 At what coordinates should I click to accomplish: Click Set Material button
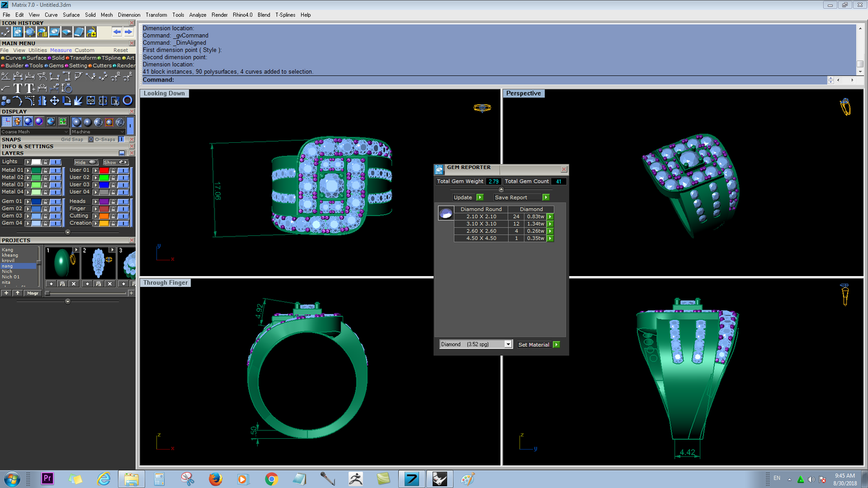538,345
